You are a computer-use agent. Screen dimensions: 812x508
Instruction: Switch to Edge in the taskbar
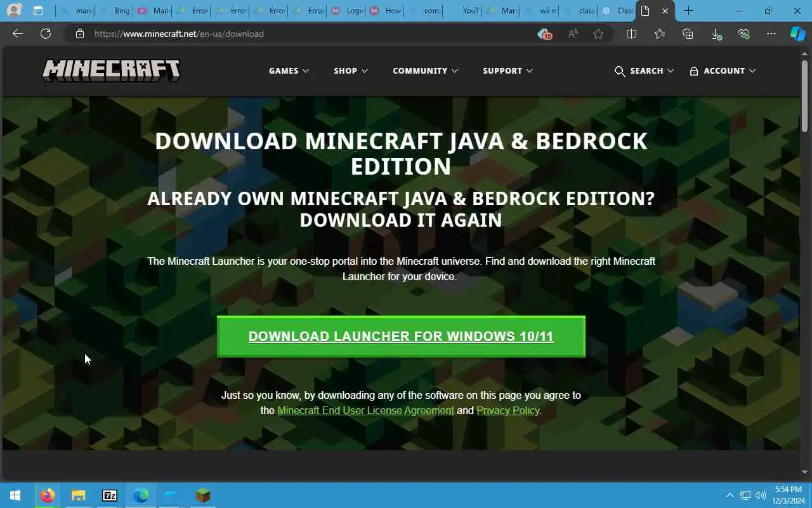[x=140, y=495]
